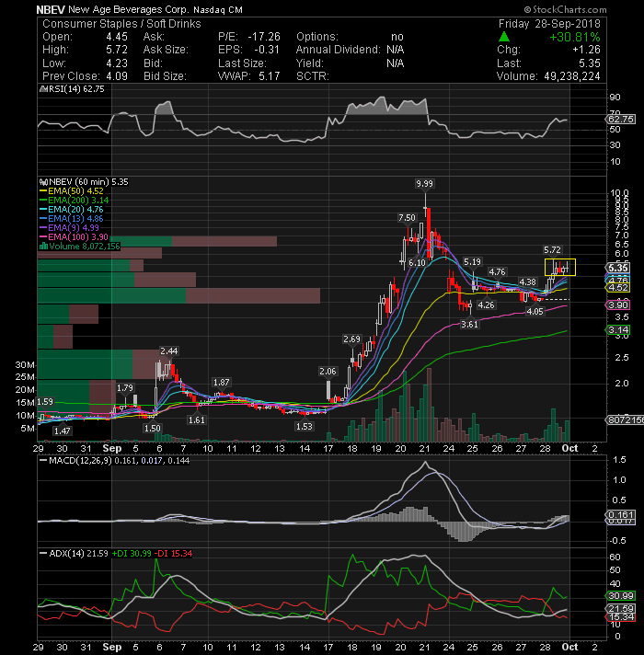This screenshot has height=655, width=644.
Task: Click the 30.99 green ADX axis tag
Action: click(x=620, y=596)
